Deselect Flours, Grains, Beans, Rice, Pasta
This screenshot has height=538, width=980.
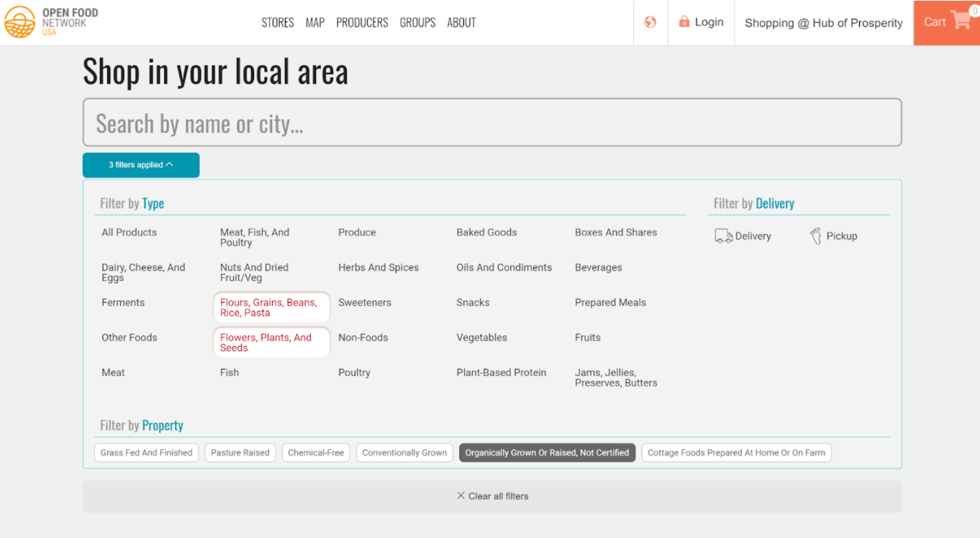click(271, 308)
